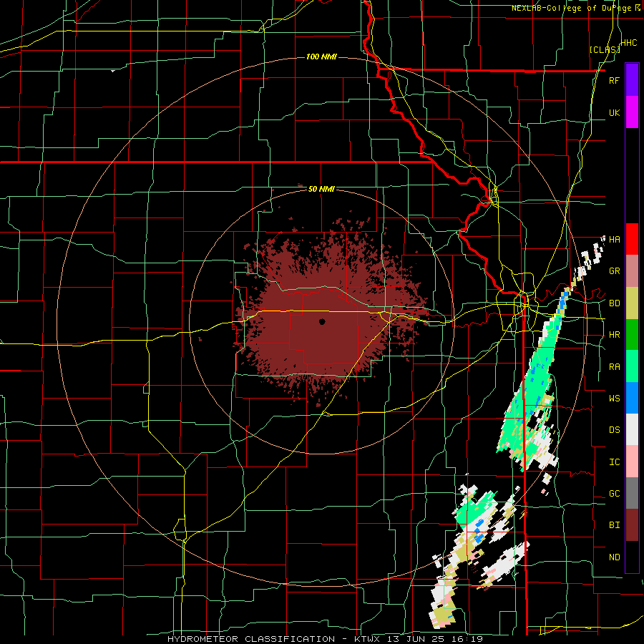Click the black radar site dot at center
The height and width of the screenshot is (644, 644).
(322, 321)
